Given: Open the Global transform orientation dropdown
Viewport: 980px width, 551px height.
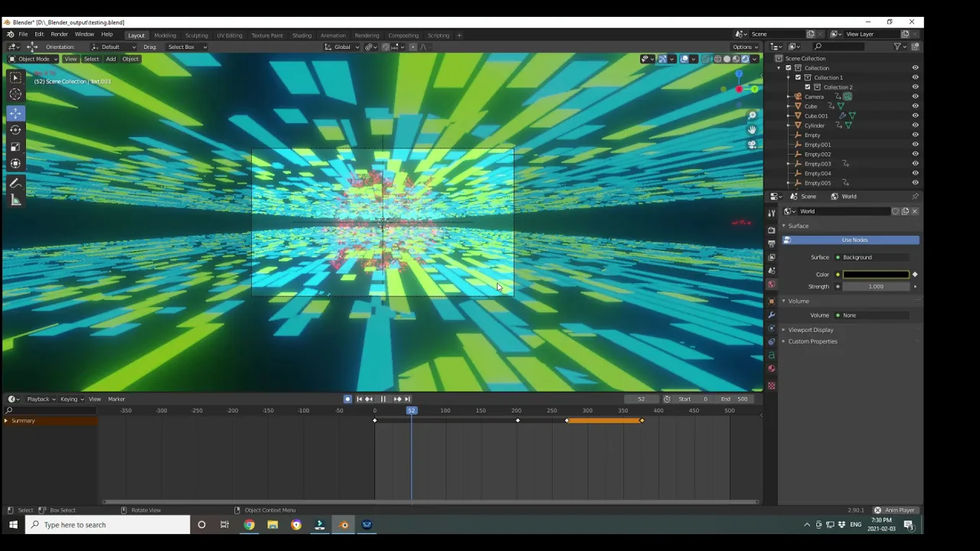Looking at the screenshot, I should [x=341, y=47].
